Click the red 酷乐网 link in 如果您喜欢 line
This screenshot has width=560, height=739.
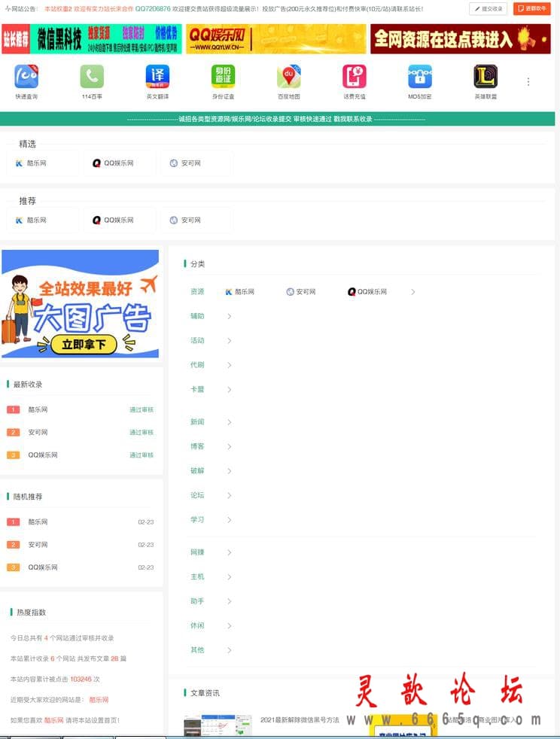[53, 720]
